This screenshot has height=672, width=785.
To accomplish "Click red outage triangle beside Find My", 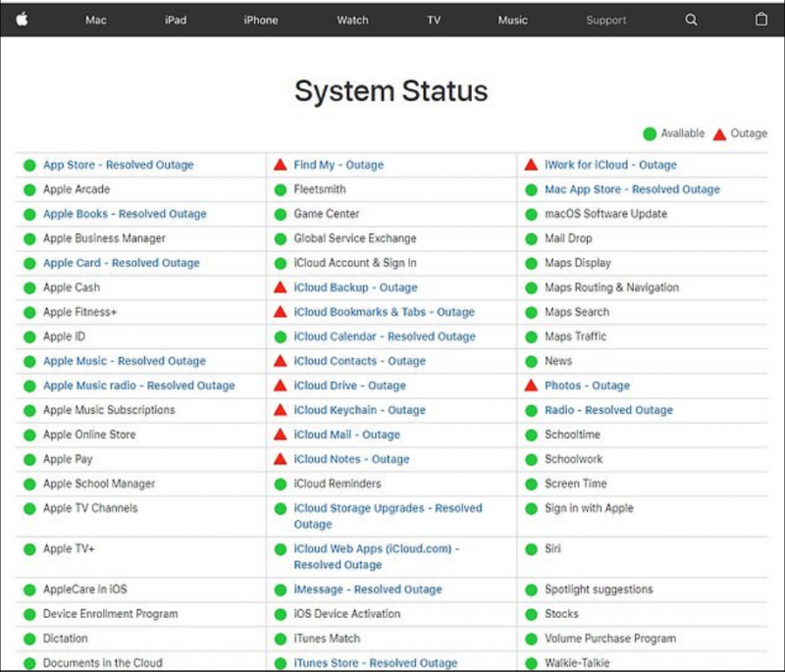I will 281,165.
